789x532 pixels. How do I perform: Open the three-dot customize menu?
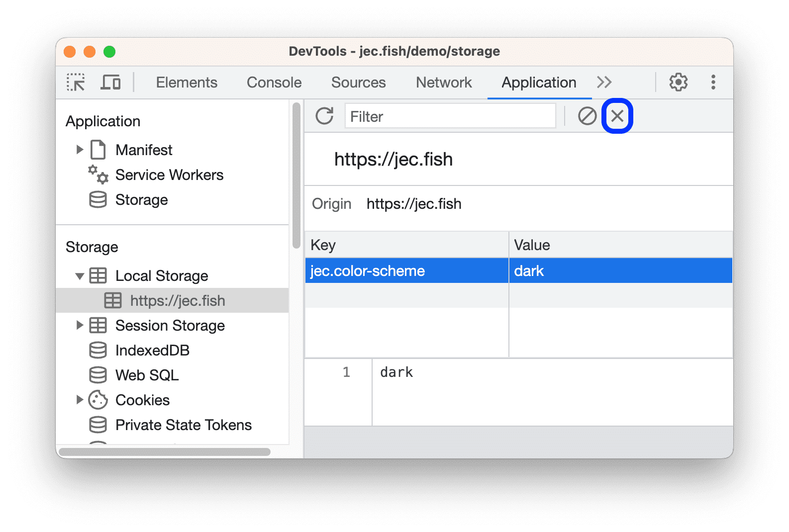click(x=713, y=83)
